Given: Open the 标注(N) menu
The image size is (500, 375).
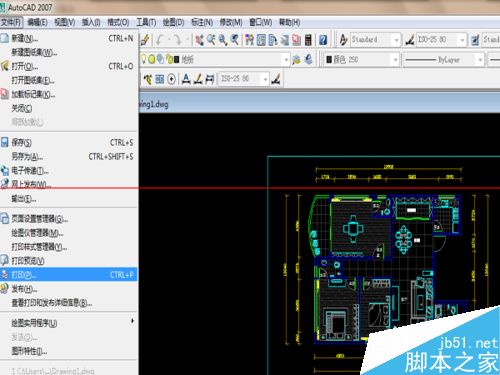Looking at the screenshot, I should (202, 22).
